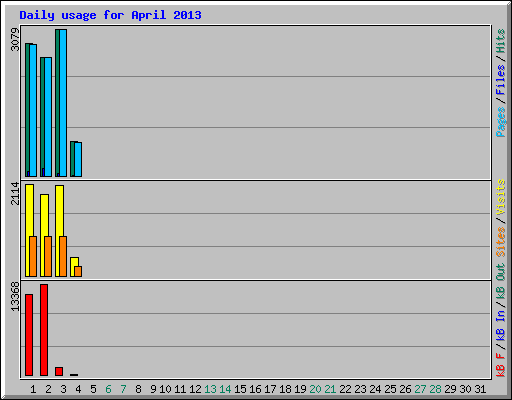Click day 22 on the x-axis
This screenshot has height=400, width=512.
345,389
